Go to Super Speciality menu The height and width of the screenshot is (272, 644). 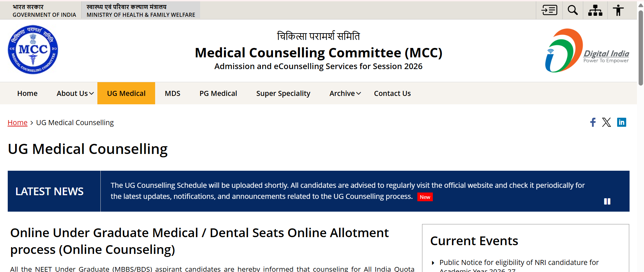(283, 93)
